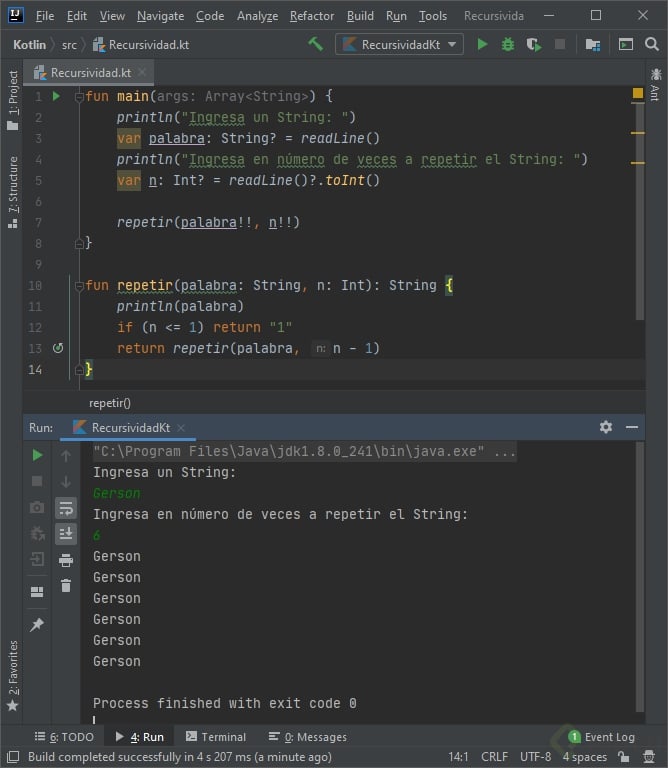Click the src breadcrumb folder
Image resolution: width=668 pixels, height=768 pixels.
[x=69, y=45]
